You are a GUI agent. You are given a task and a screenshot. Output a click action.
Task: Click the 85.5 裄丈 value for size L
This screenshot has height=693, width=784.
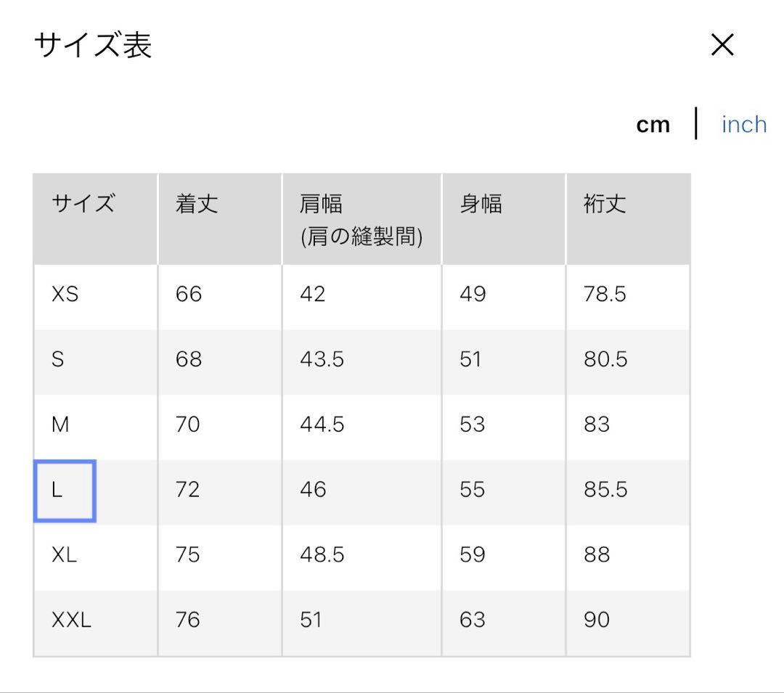point(606,491)
